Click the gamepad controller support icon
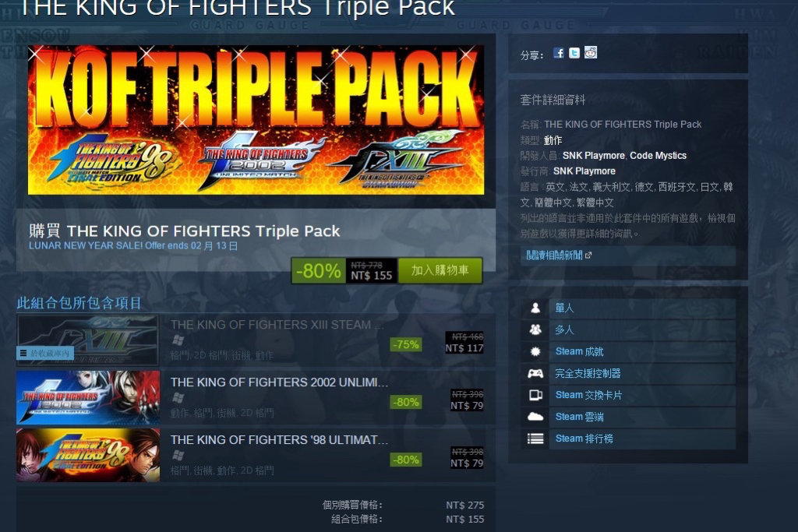This screenshot has width=798, height=532. click(x=535, y=373)
